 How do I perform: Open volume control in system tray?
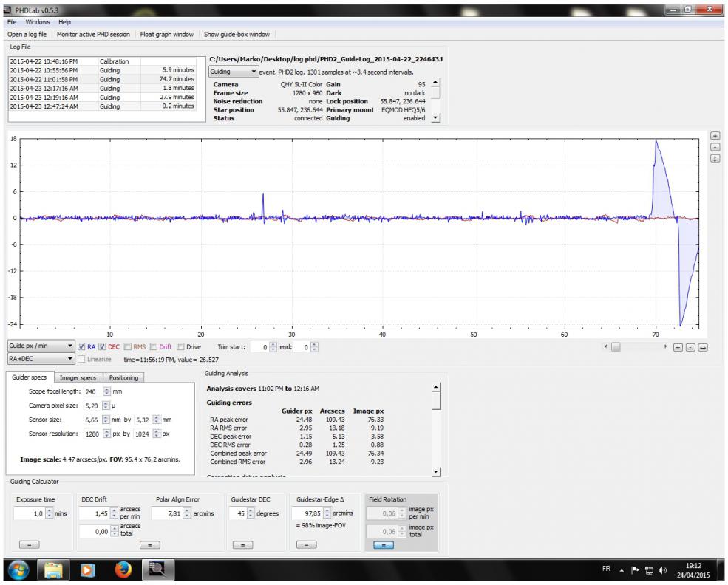coord(662,570)
